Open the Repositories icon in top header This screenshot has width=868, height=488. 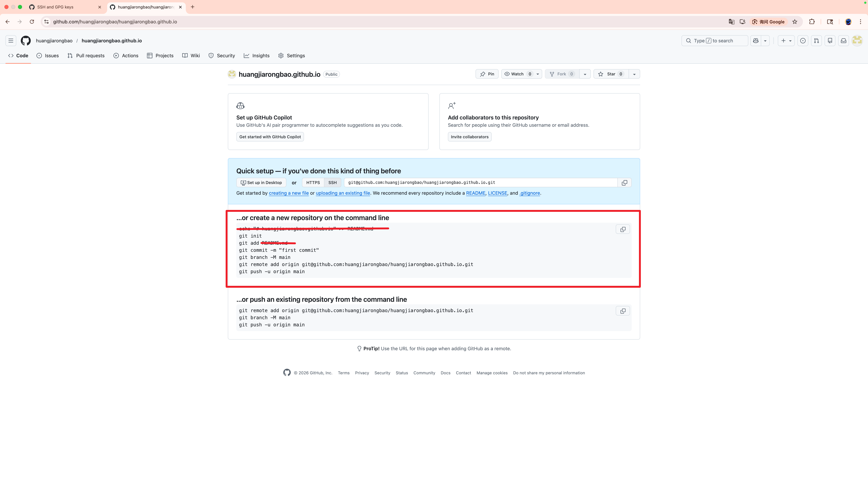830,41
